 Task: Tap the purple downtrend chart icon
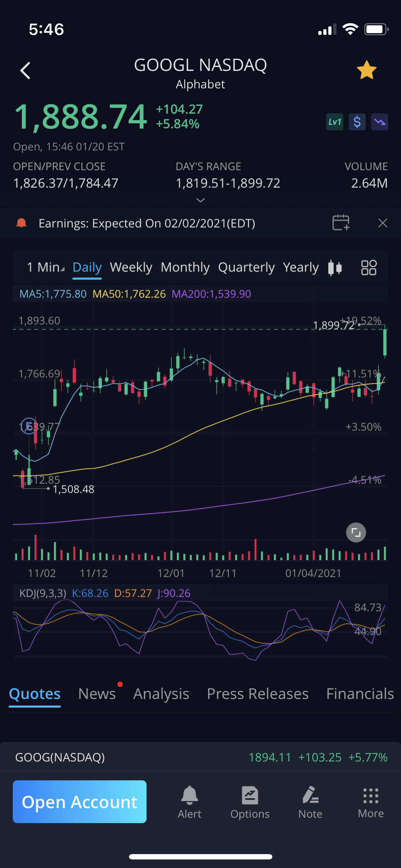tap(379, 122)
